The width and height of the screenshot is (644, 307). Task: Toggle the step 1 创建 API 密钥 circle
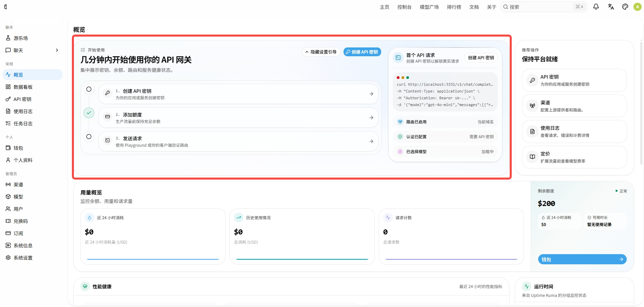tap(89, 89)
